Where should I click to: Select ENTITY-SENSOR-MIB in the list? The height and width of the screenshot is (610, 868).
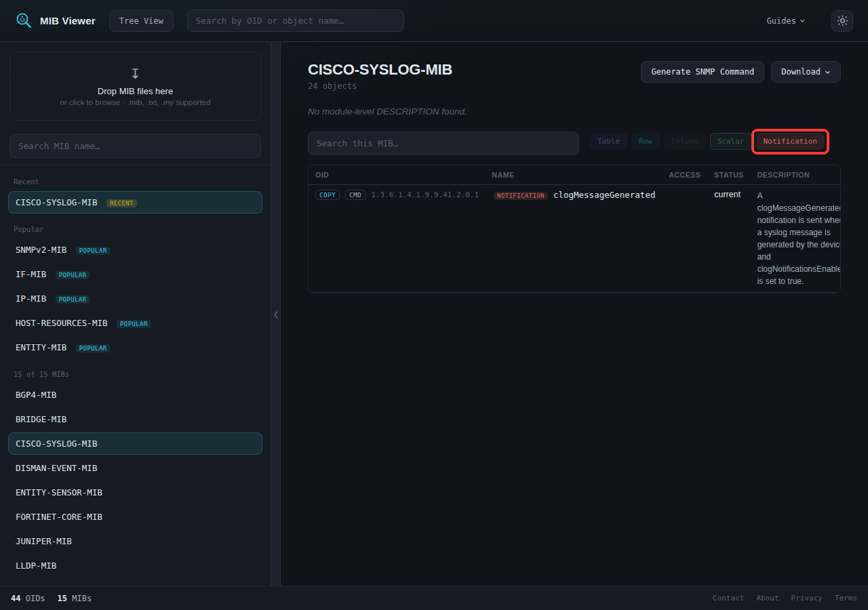(x=135, y=493)
